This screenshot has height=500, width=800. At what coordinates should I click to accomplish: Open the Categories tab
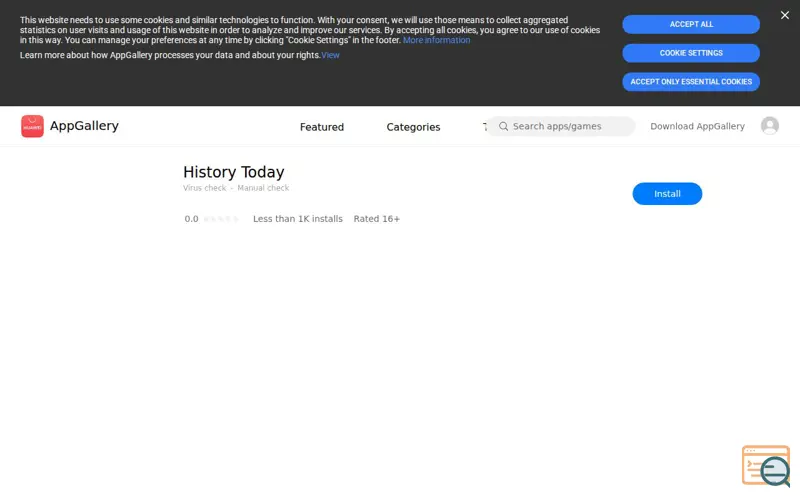[x=413, y=127]
